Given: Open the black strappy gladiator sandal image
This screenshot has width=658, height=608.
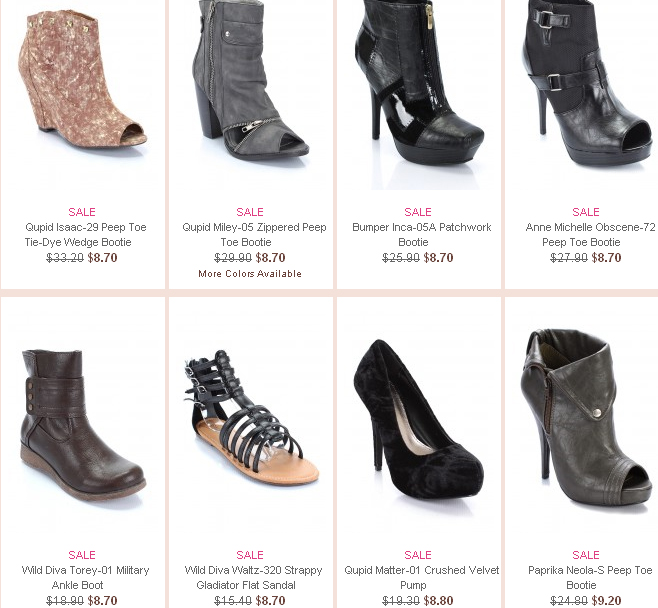Looking at the screenshot, I should [251, 418].
